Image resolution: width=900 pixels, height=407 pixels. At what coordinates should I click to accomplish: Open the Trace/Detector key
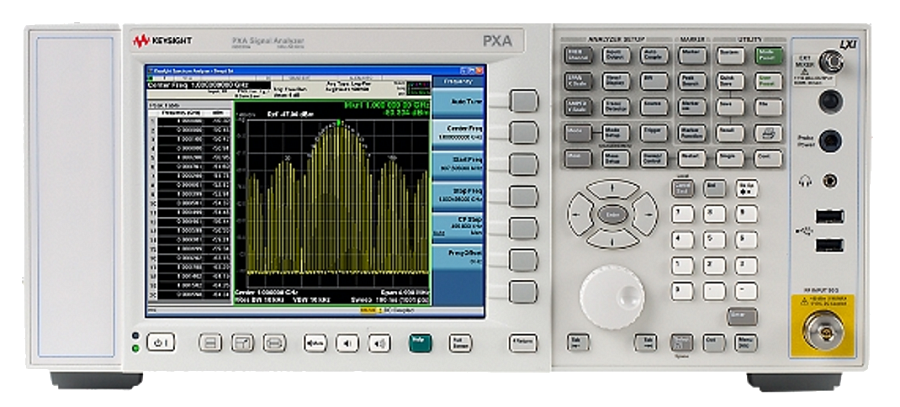[x=616, y=107]
